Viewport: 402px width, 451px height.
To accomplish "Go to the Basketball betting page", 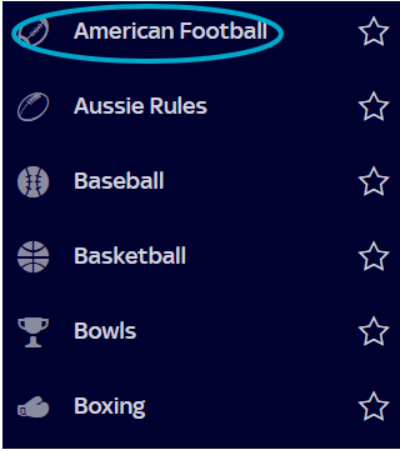I will tap(130, 256).
